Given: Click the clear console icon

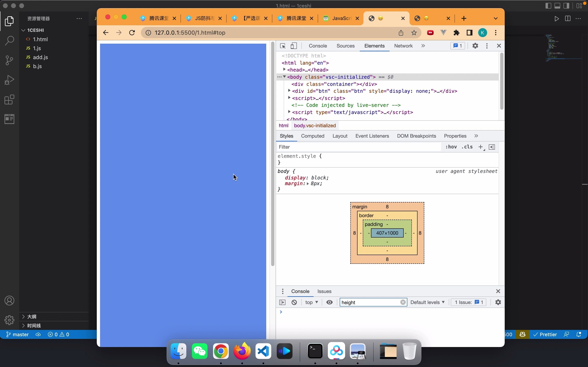Looking at the screenshot, I should tap(294, 302).
